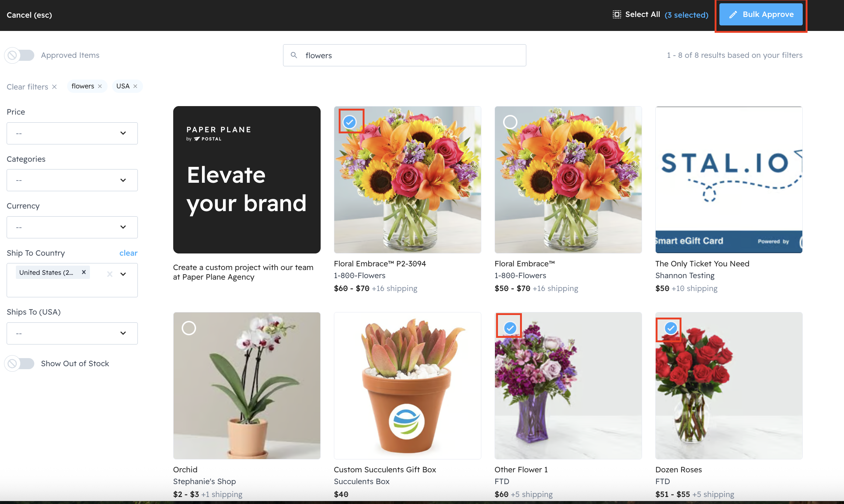Image resolution: width=844 pixels, height=504 pixels.
Task: Deselect the Other Flower 1 checkbox
Action: pos(510,328)
